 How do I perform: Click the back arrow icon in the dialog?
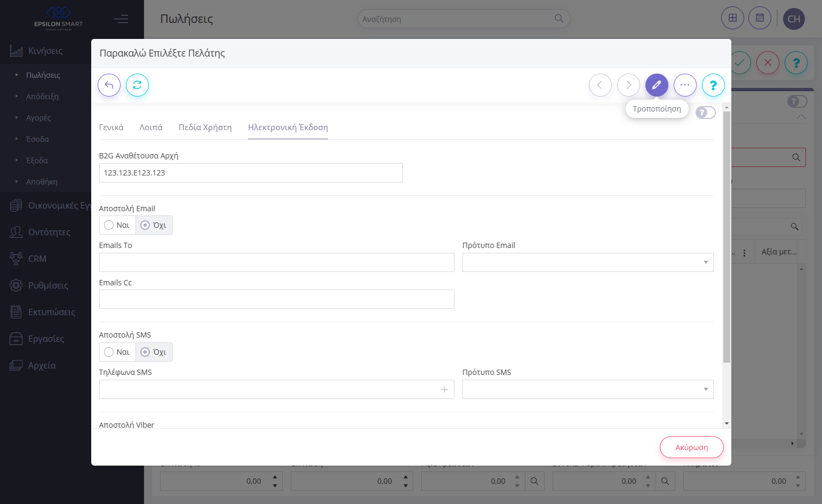tap(109, 85)
